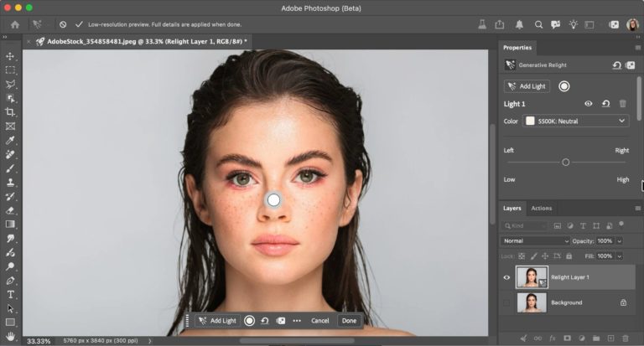The image size is (644, 346).
Task: Select the Frame tool
Action: coord(10,127)
